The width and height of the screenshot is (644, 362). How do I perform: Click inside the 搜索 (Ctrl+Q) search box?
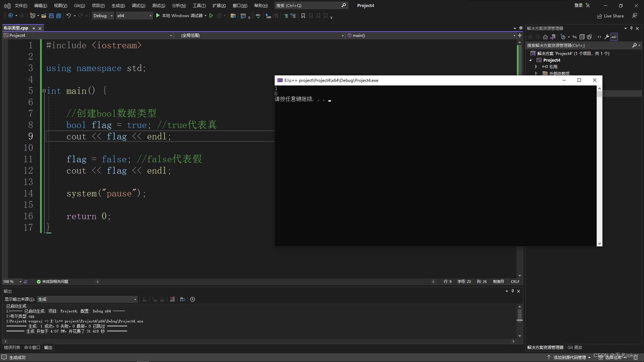click(309, 5)
